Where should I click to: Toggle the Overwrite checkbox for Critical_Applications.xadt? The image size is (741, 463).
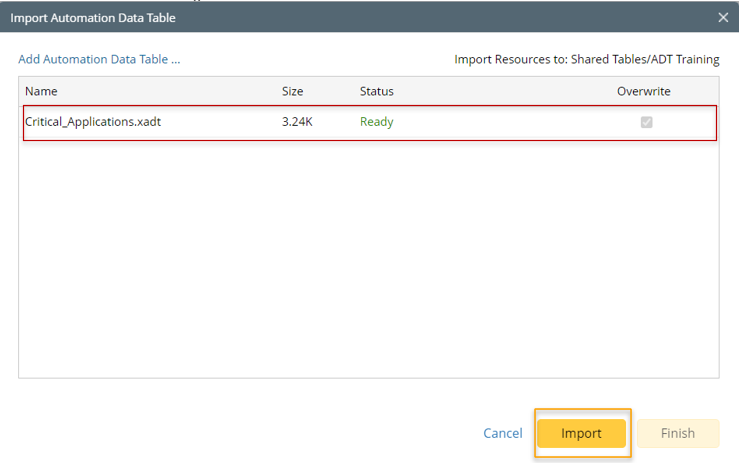[647, 122]
